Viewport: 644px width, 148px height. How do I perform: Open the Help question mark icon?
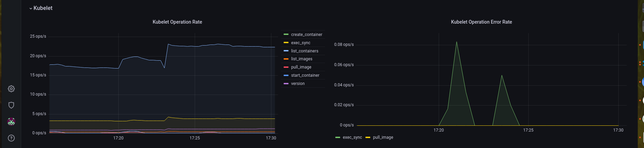pos(11,138)
